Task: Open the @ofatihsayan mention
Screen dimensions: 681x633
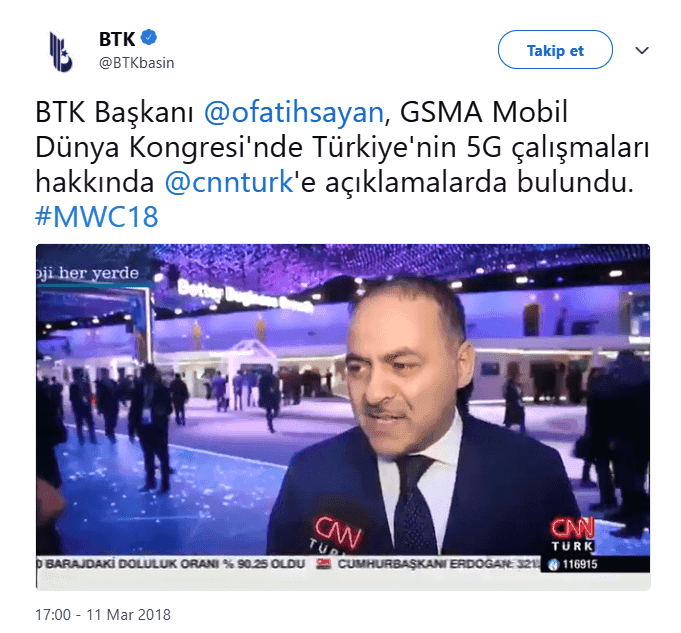Action: point(294,113)
